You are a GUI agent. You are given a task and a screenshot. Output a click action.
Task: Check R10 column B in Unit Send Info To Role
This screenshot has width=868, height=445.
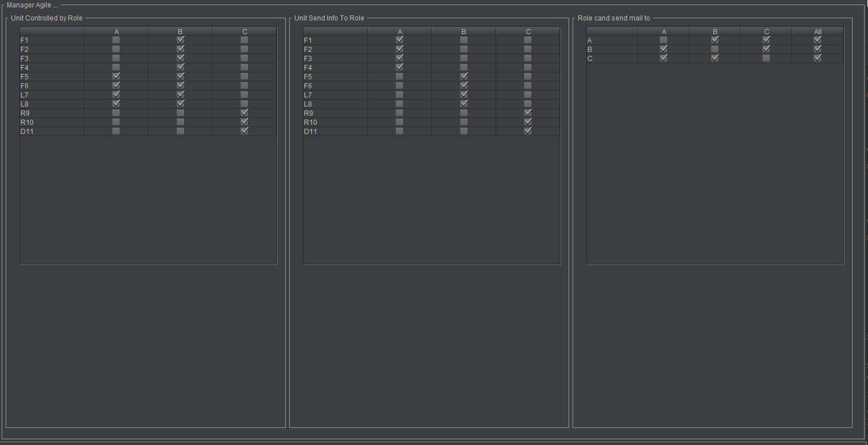(464, 123)
